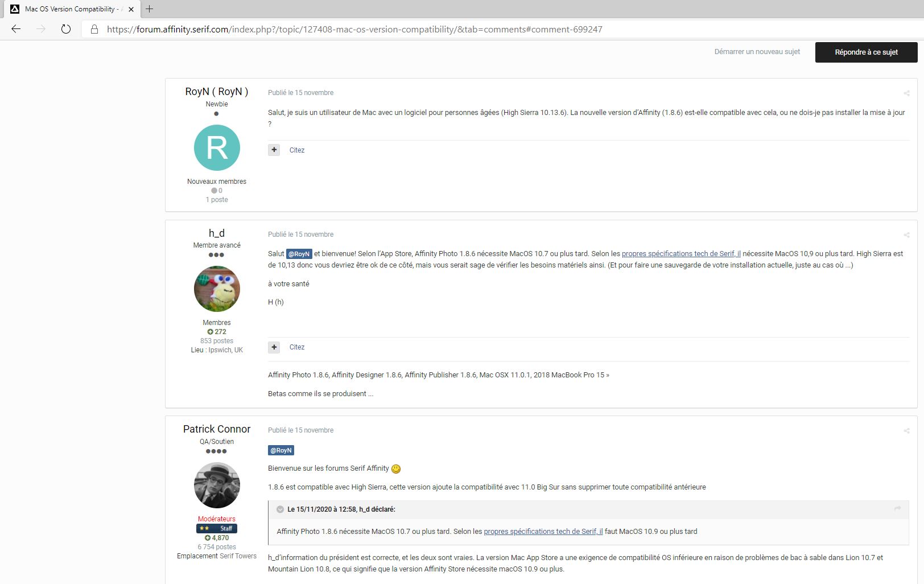
Task: Click the smiley emoji in welcome message
Action: coord(396,469)
